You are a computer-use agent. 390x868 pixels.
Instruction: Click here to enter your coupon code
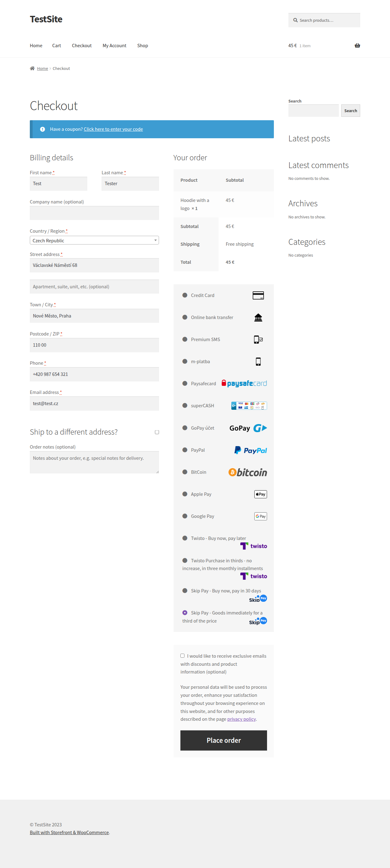[113, 129]
